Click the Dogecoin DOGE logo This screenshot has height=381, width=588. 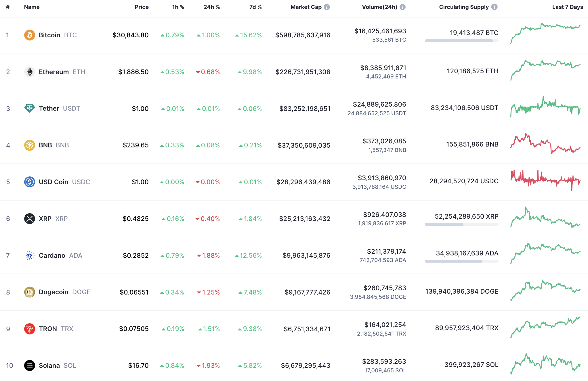coord(30,292)
